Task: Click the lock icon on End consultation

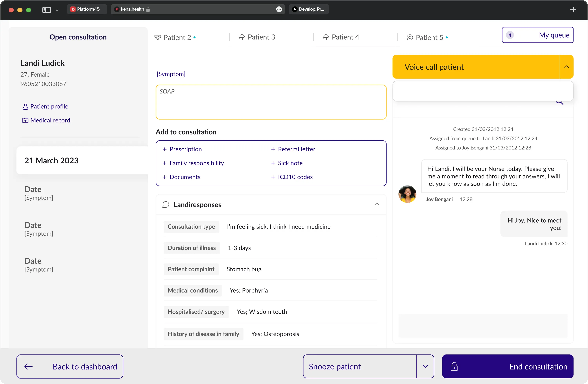Action: tap(454, 367)
